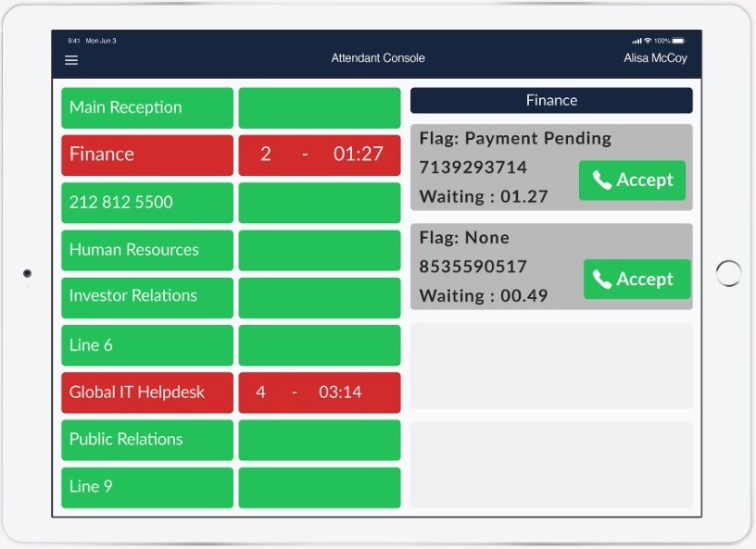Select the red Finance queue
The image size is (756, 549).
point(147,155)
